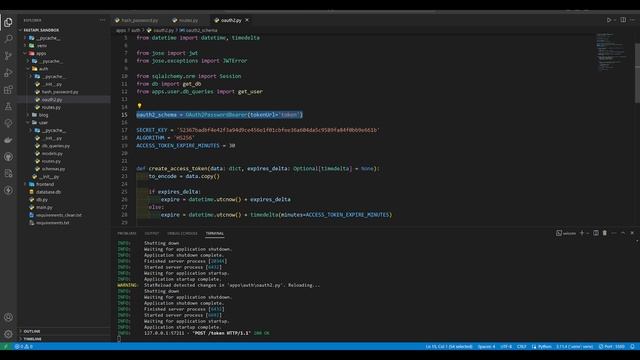
Task: Open errors and warnings count in status bar
Action: (24, 347)
